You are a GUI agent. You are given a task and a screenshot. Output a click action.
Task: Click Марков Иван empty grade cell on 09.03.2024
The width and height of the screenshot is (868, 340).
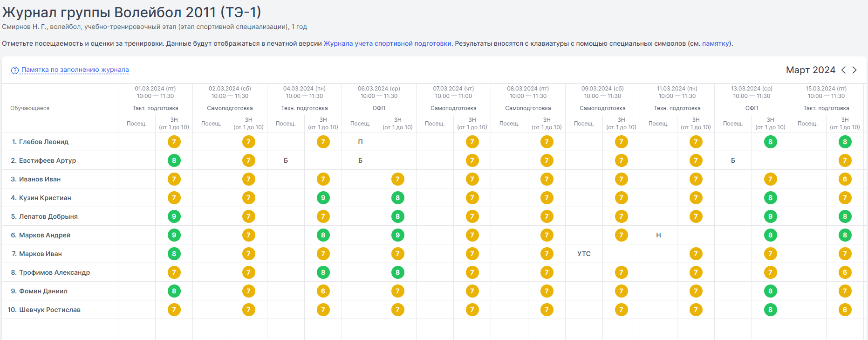[x=622, y=254]
